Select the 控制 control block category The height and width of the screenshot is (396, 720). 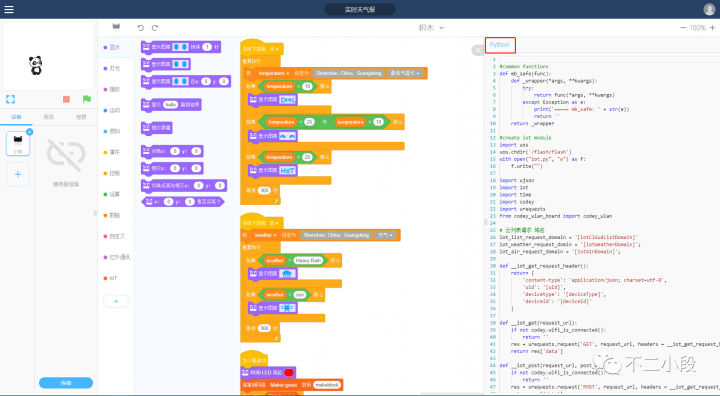click(x=112, y=173)
